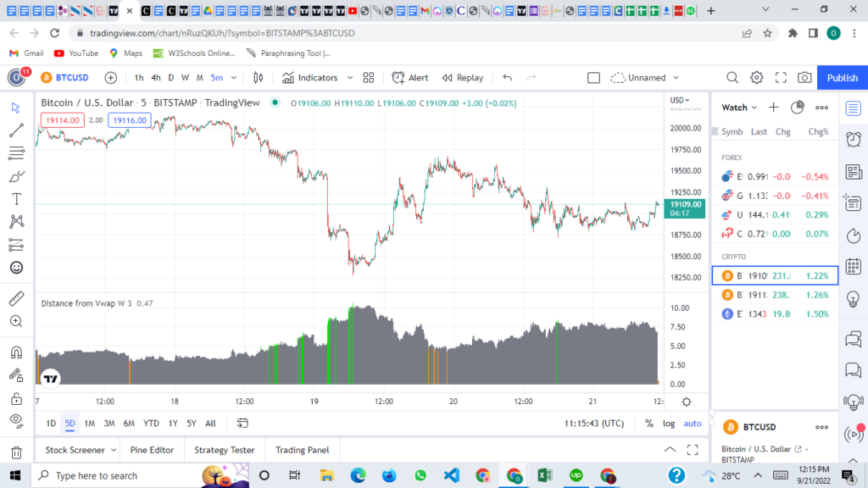Open watchlist advanced view pie icon
868x488 pixels.
click(x=797, y=108)
